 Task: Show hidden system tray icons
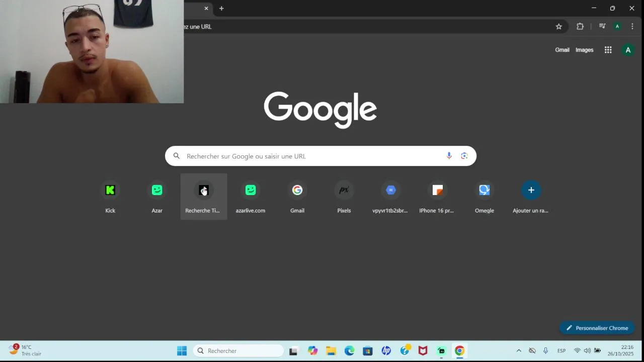pyautogui.click(x=519, y=350)
